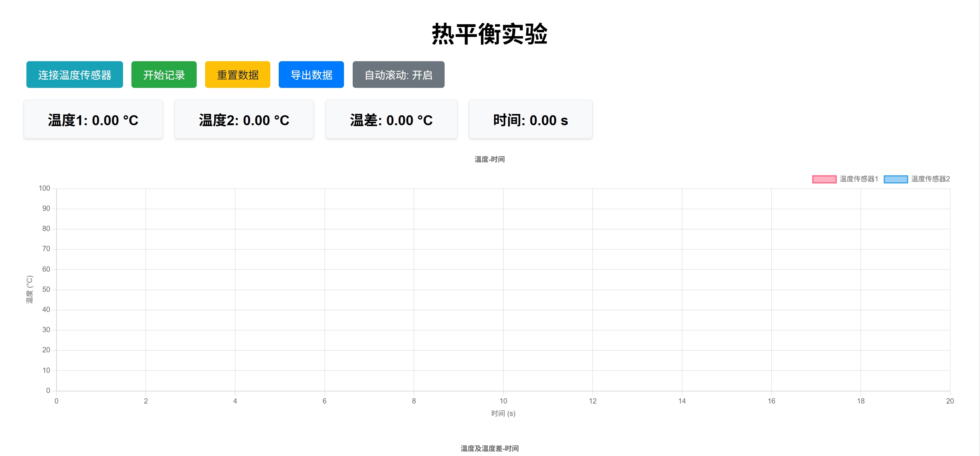Viewport: 980px width, 456px height.
Task: Click the 温度及温度差-时间 chart title
Action: point(489,449)
